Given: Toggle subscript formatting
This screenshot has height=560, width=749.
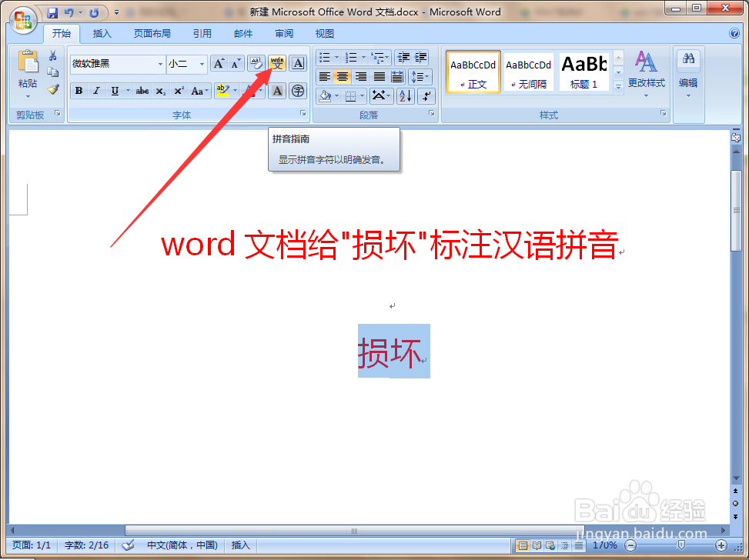Looking at the screenshot, I should [x=161, y=91].
